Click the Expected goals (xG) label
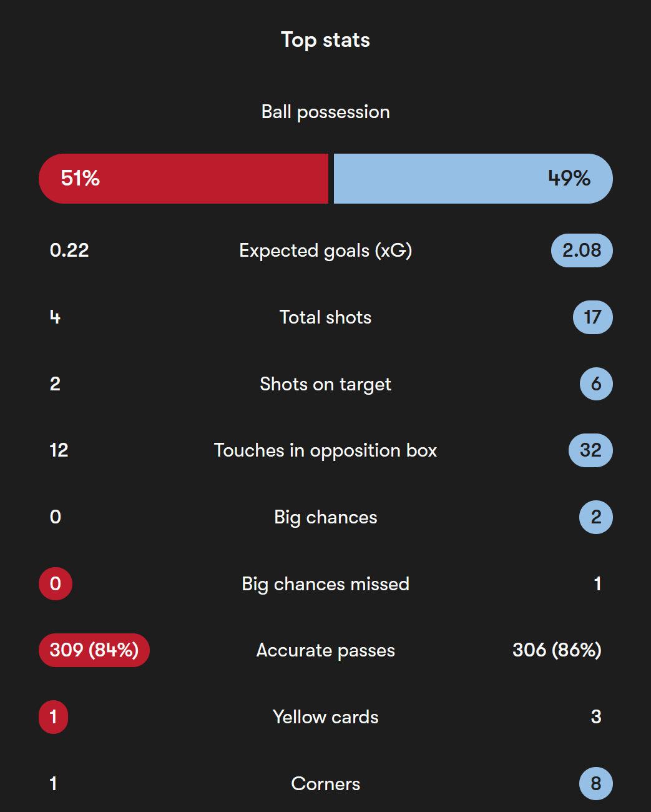 pos(325,250)
